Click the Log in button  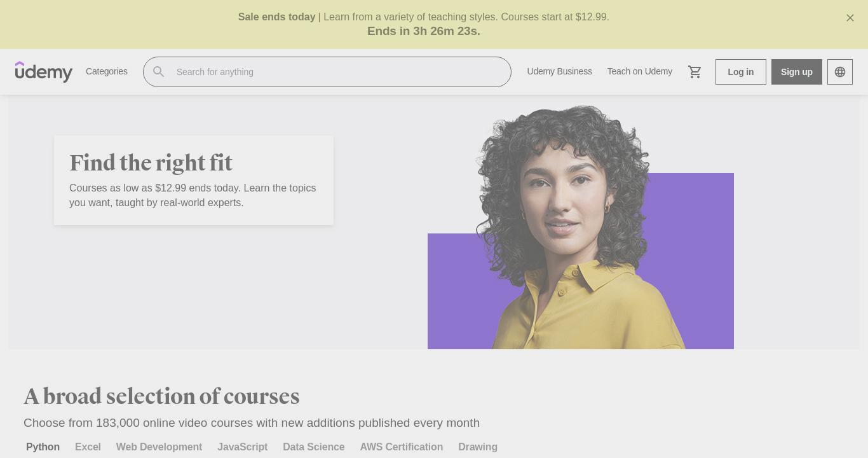pyautogui.click(x=741, y=72)
